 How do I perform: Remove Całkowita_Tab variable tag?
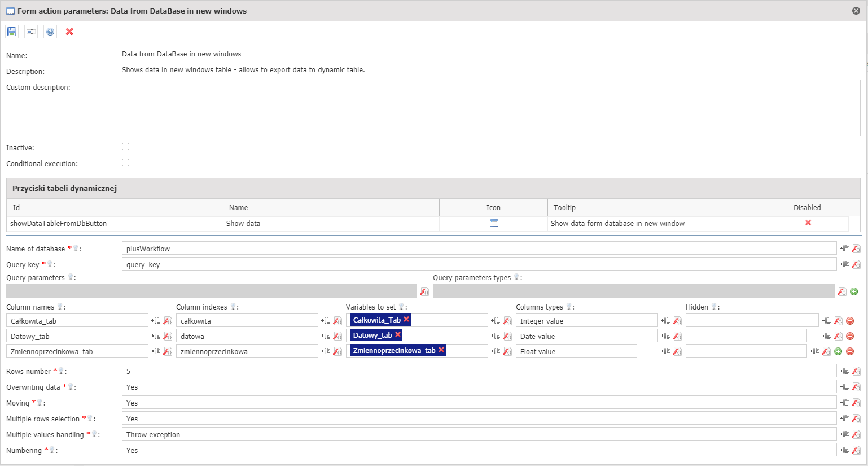click(406, 319)
